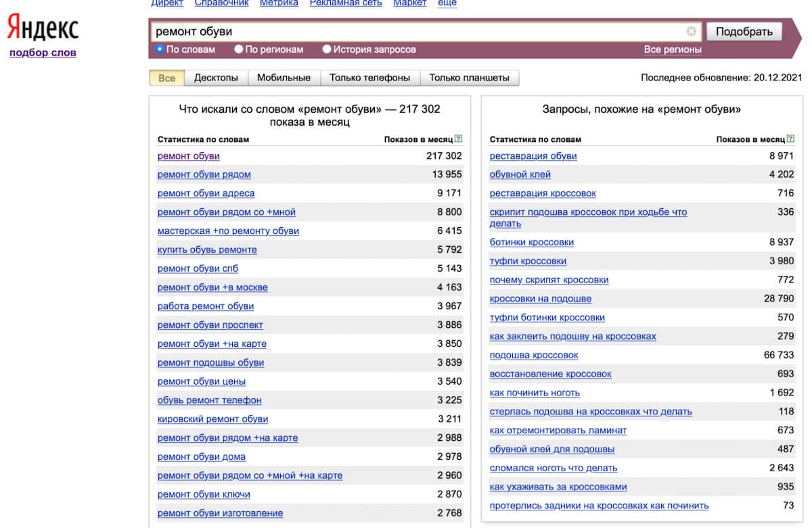
Task: Clear the search field with the X icon
Action: (x=691, y=31)
